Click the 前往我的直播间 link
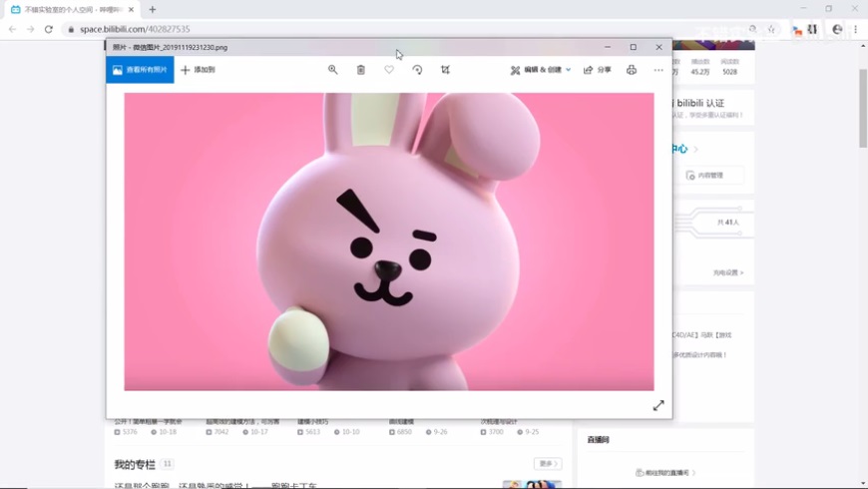The width and height of the screenshot is (868, 489). pyautogui.click(x=664, y=472)
